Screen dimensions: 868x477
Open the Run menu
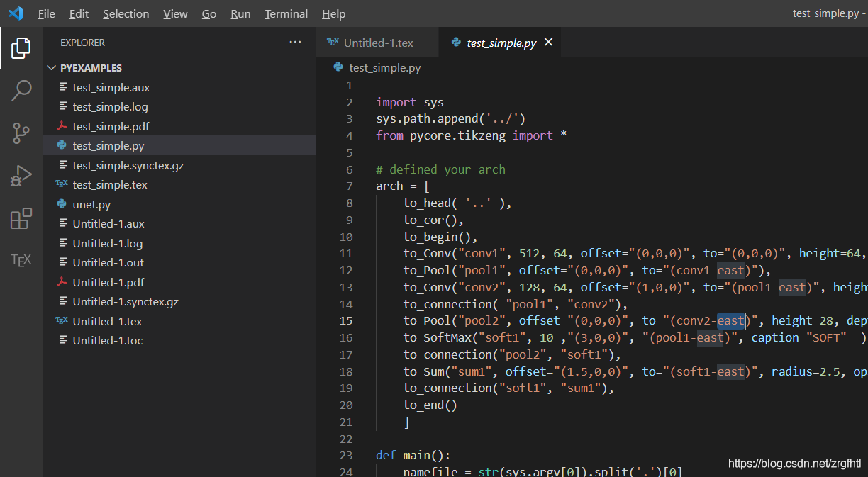coord(240,13)
